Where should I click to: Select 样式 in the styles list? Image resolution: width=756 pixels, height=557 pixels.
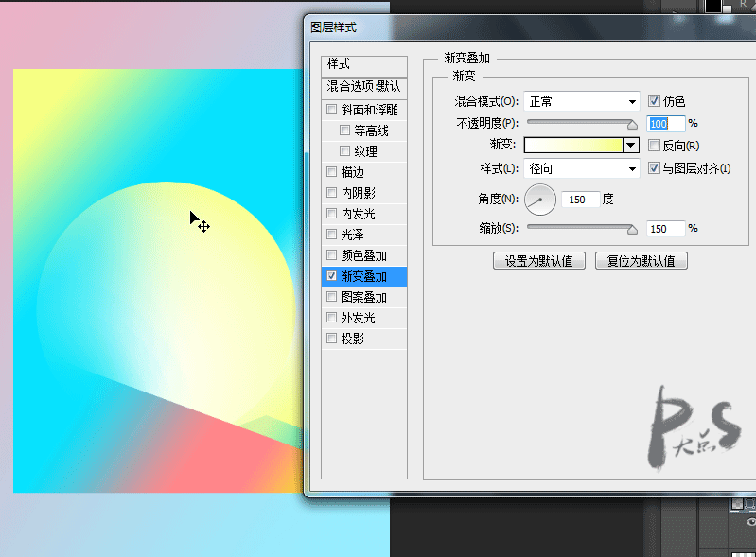[x=364, y=64]
